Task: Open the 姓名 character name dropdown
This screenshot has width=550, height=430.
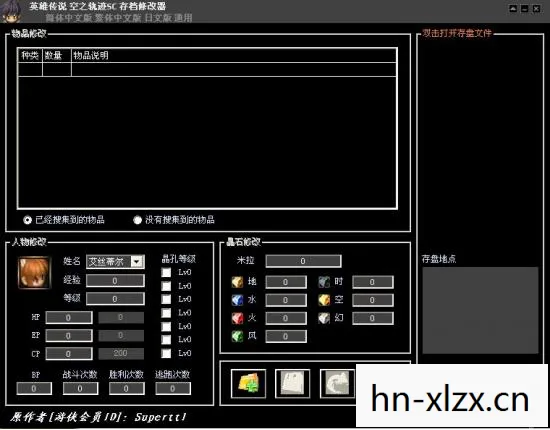Action: coord(136,262)
